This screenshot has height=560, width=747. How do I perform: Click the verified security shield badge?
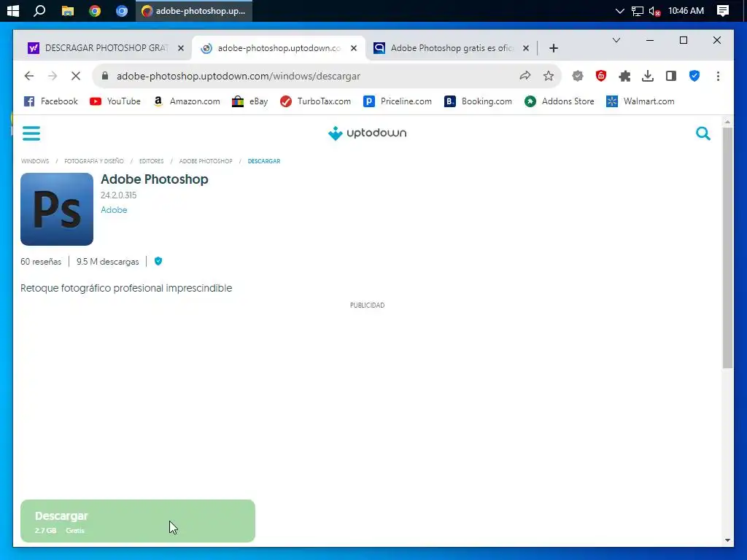158,261
